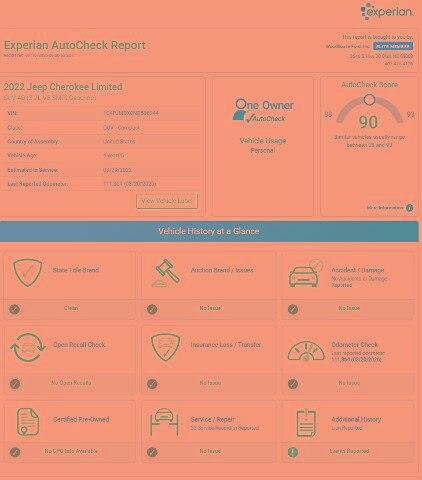
Task: Click the Service / Repair car lift icon
Action: (164, 422)
